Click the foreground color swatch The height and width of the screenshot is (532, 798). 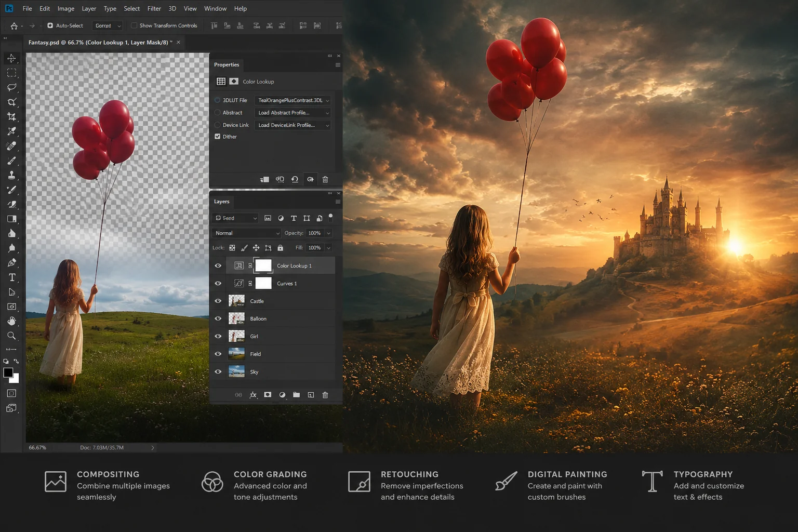[x=8, y=373]
